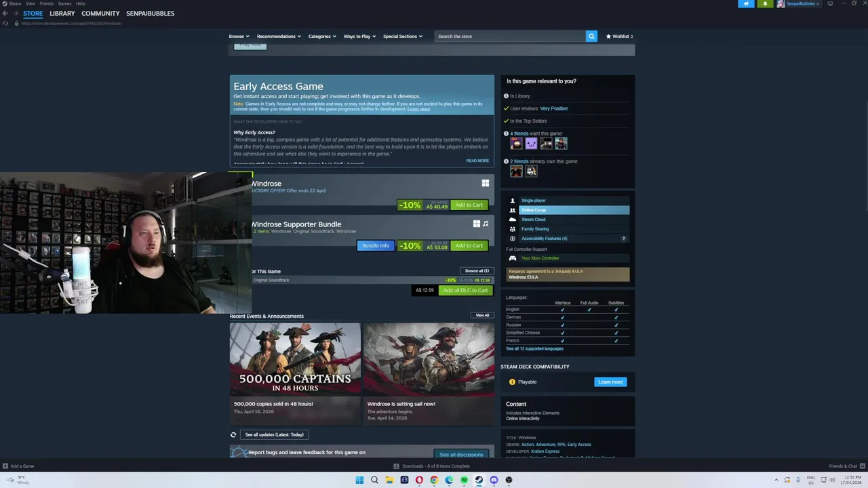Open the Windows Start button

coord(359,480)
